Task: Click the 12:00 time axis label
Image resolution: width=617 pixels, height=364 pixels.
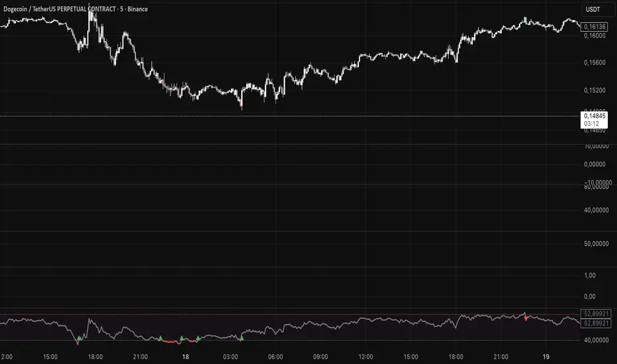Action: 365,357
